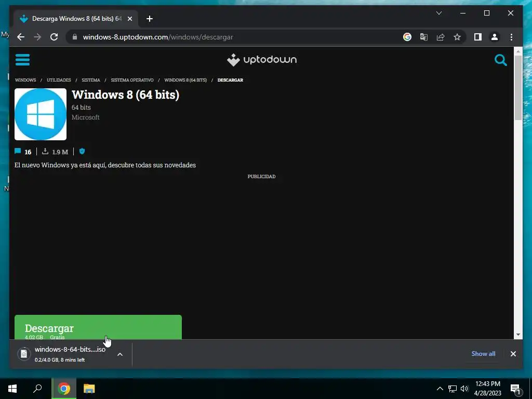
Task: Open Chrome three-dot menu
Action: (x=511, y=37)
